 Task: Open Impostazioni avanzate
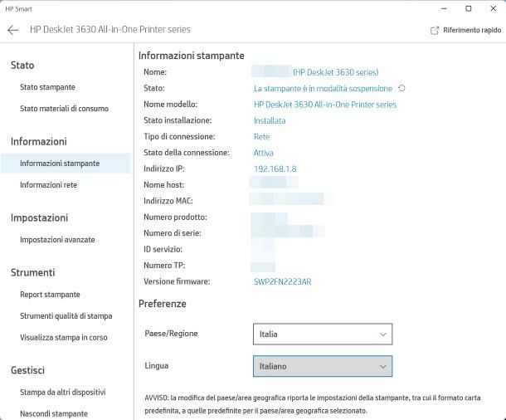(57, 240)
